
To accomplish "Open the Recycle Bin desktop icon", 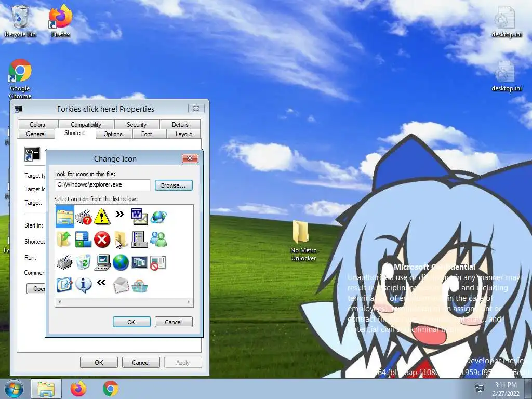I will [x=20, y=21].
